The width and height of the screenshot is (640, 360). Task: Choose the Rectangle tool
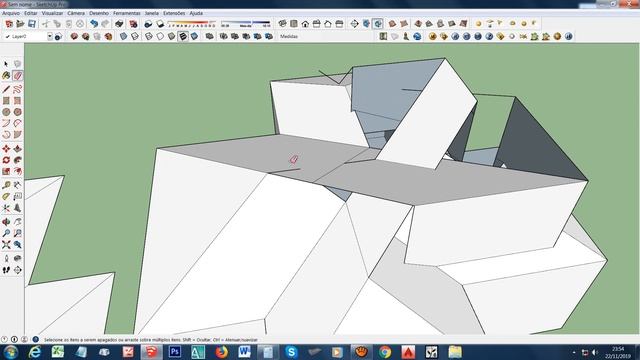[6, 100]
